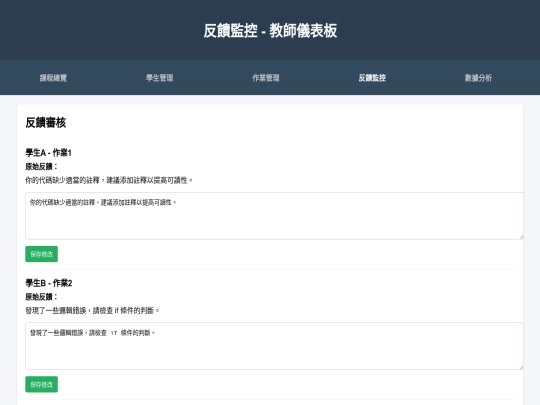
Task: Click the 原始反饋 label for 學生B
Action: [41, 297]
